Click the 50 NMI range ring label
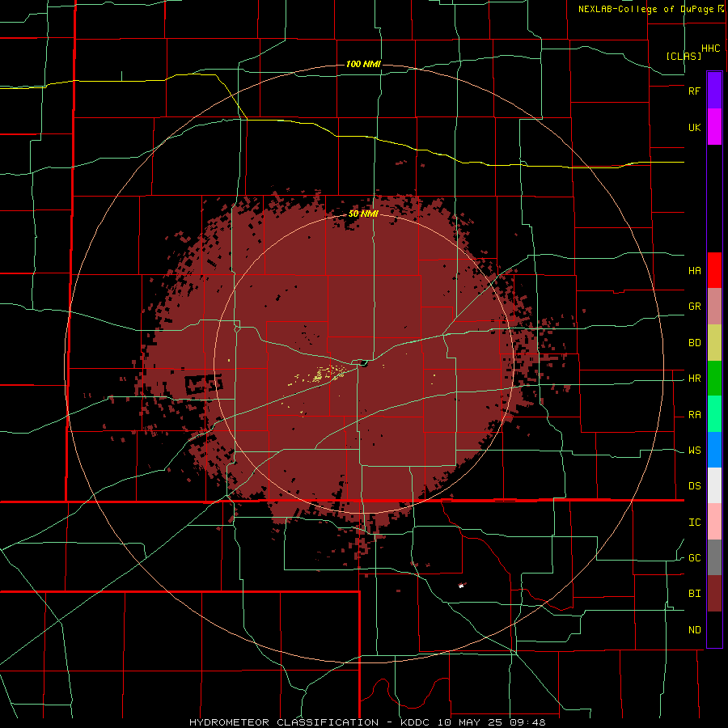 pyautogui.click(x=363, y=214)
